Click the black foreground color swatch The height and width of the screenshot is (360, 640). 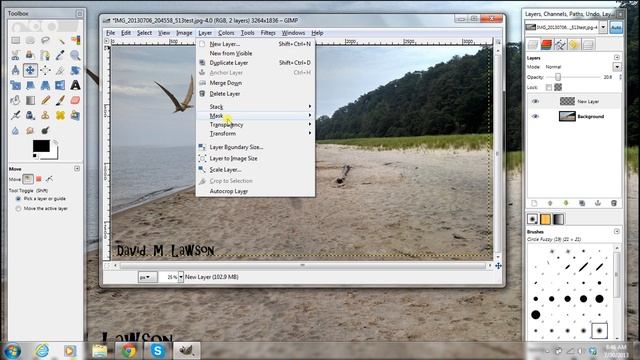tap(41, 146)
